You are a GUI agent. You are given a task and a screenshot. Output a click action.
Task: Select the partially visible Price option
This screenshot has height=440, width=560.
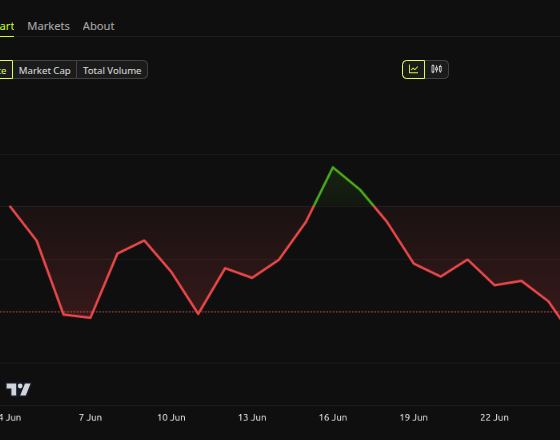click(6, 70)
